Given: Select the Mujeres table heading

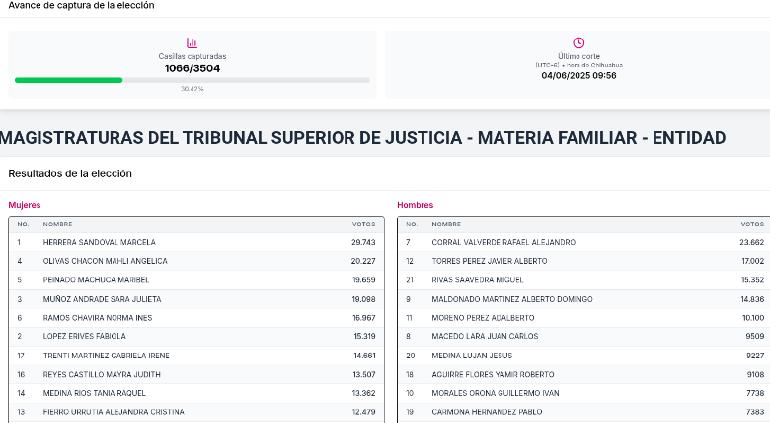Looking at the screenshot, I should (x=24, y=205).
